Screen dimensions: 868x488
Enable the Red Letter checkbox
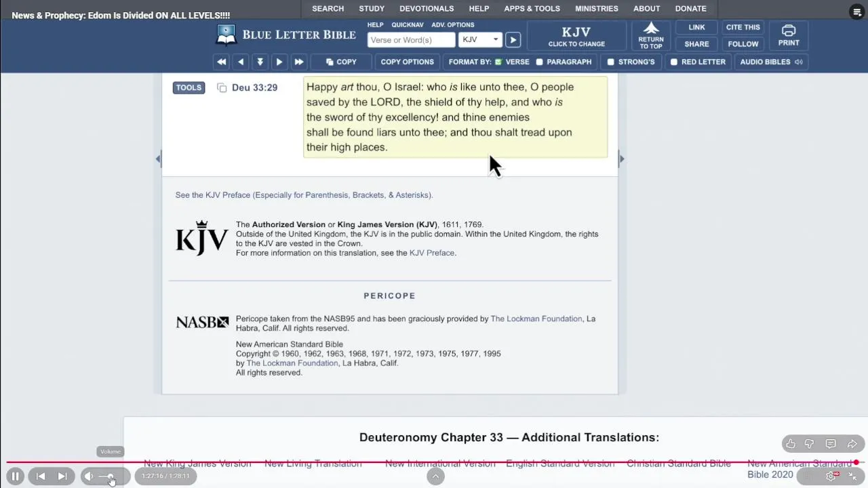(x=674, y=62)
